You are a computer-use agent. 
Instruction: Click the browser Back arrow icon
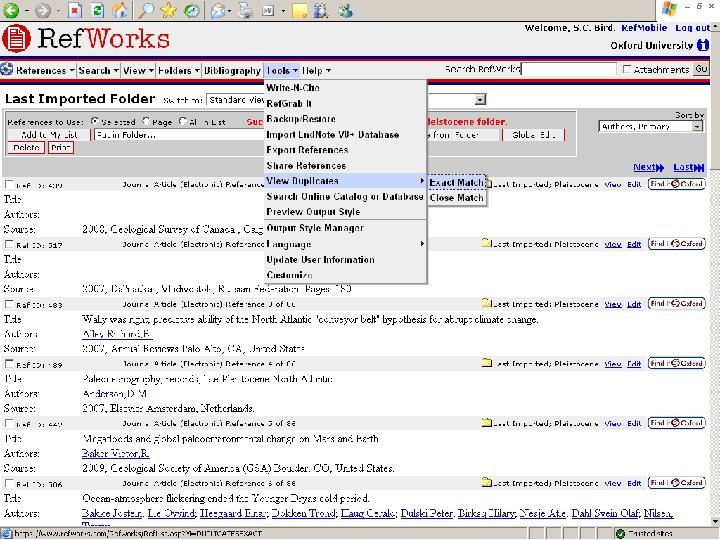[x=11, y=10]
